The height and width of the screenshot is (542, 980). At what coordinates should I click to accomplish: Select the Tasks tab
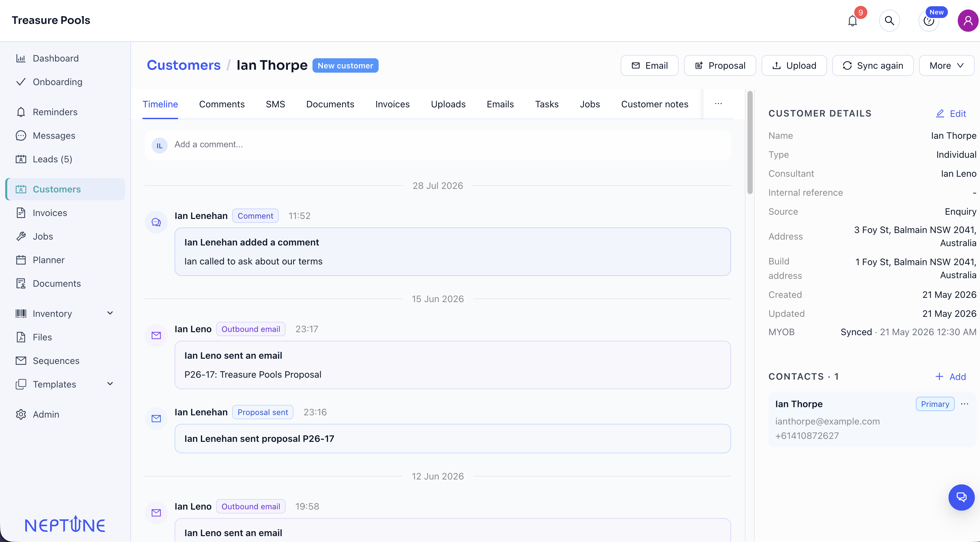[547, 104]
